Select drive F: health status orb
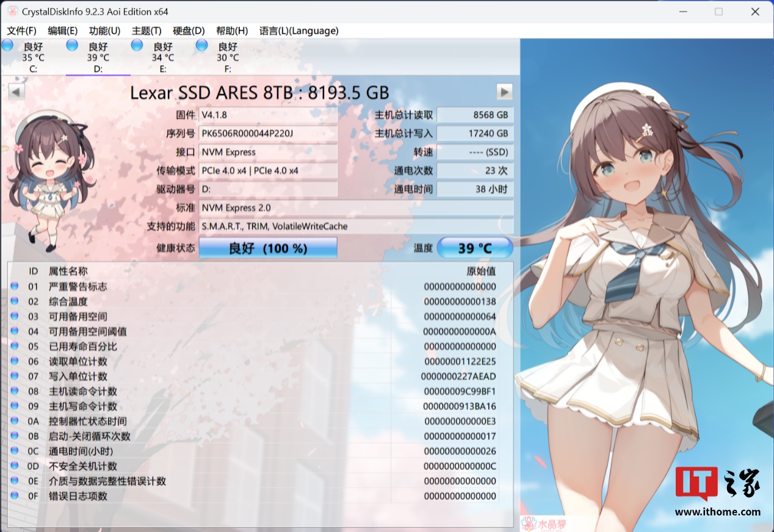 [201, 45]
